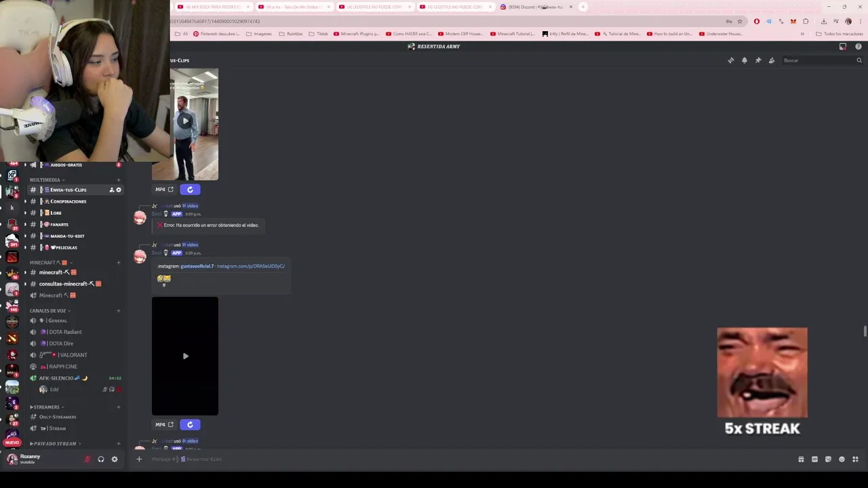Bookmark page with star icon
This screenshot has width=868, height=488.
click(x=740, y=21)
